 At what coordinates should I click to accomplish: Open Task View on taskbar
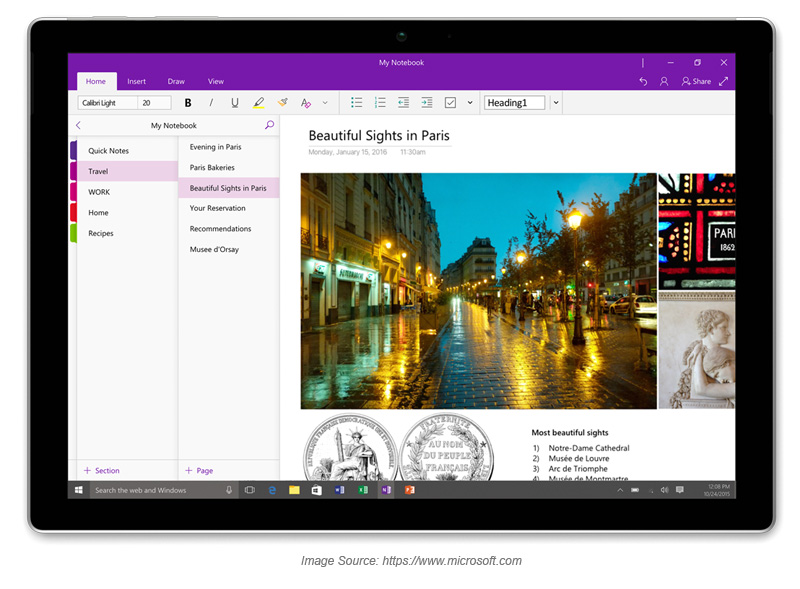[x=249, y=490]
